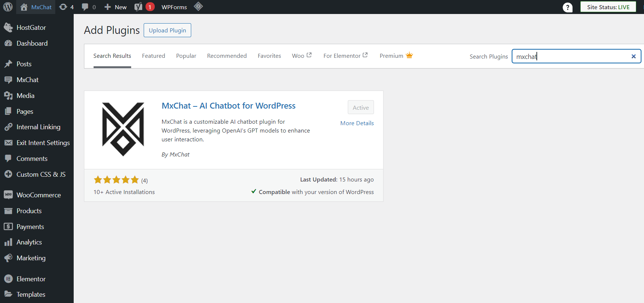Open the Dashboard menu label
The width and height of the screenshot is (644, 303).
32,43
